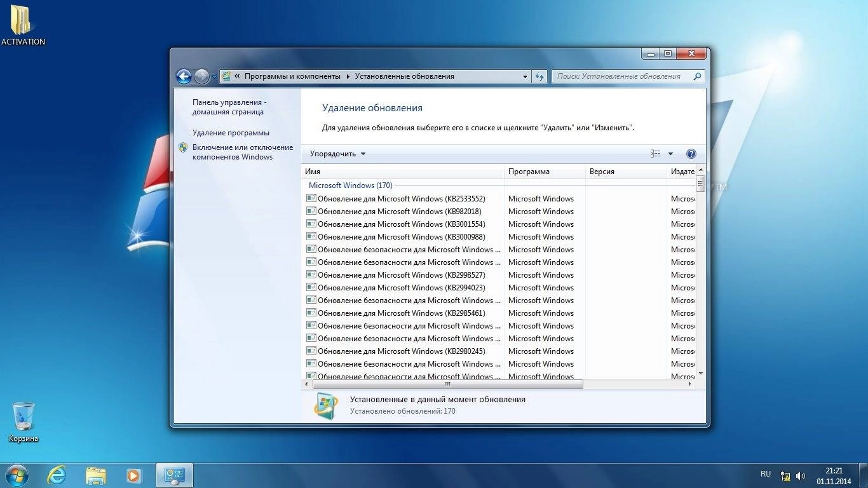Image resolution: width=868 pixels, height=488 pixels.
Task: Select update KB3001554 row
Action: tap(499, 224)
